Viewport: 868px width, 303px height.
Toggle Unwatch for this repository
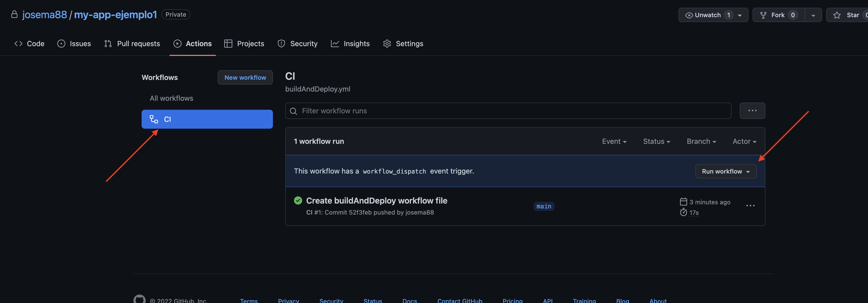(x=708, y=15)
